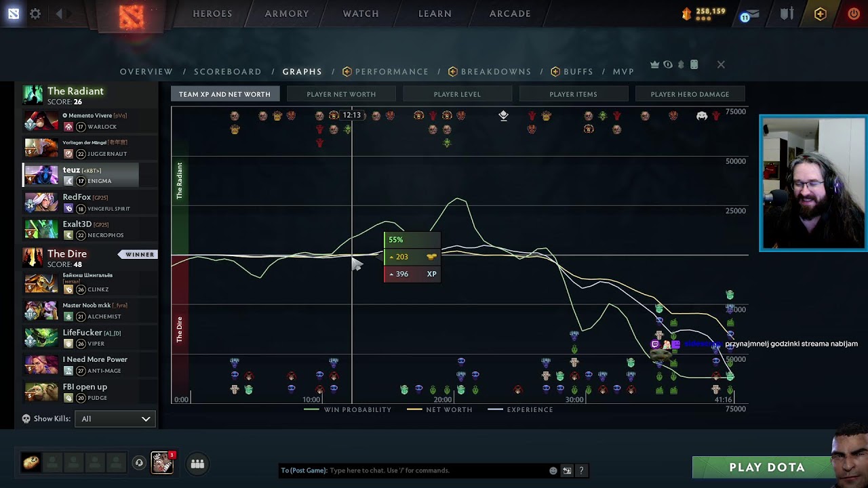Select the Viper hero portrait

coord(41,338)
